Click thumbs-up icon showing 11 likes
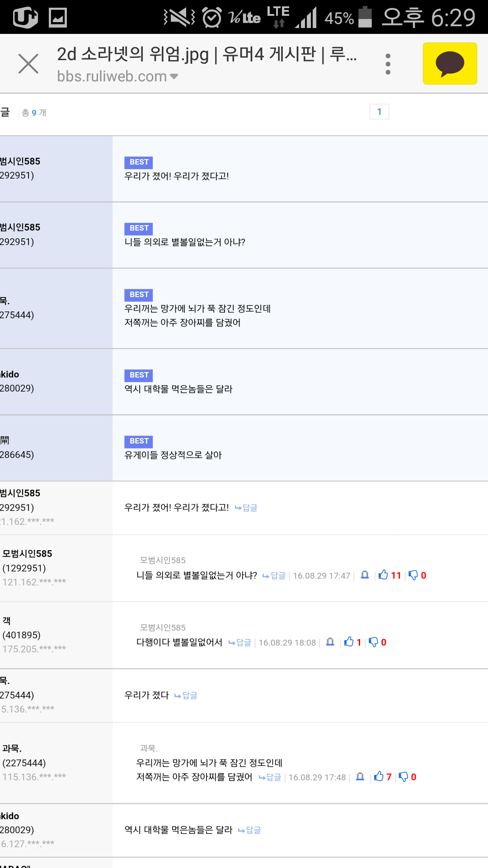 click(x=384, y=575)
